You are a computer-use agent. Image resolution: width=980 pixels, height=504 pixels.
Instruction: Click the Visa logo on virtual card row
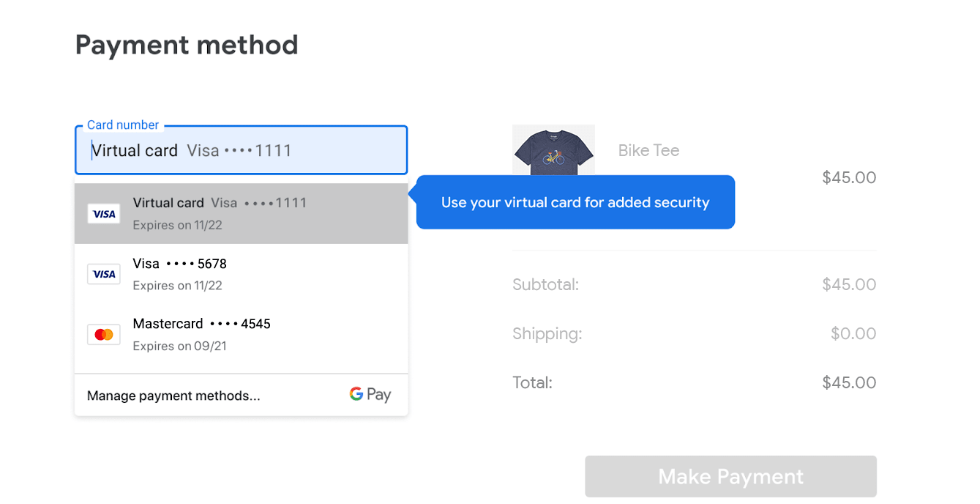[103, 214]
